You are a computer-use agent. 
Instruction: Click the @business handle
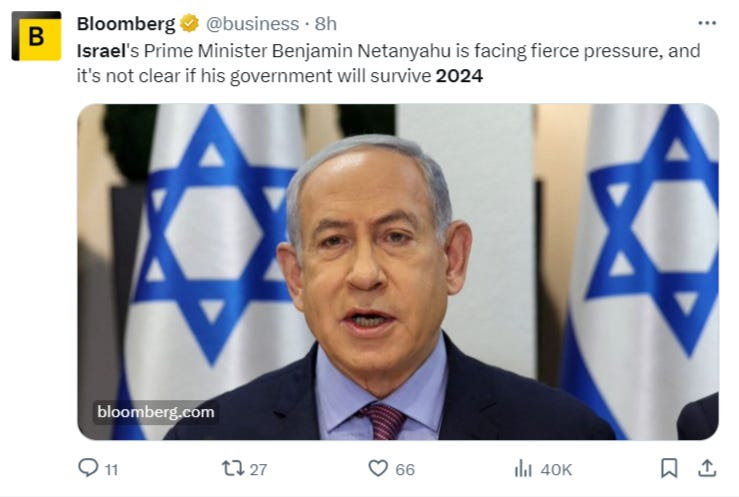click(x=252, y=24)
